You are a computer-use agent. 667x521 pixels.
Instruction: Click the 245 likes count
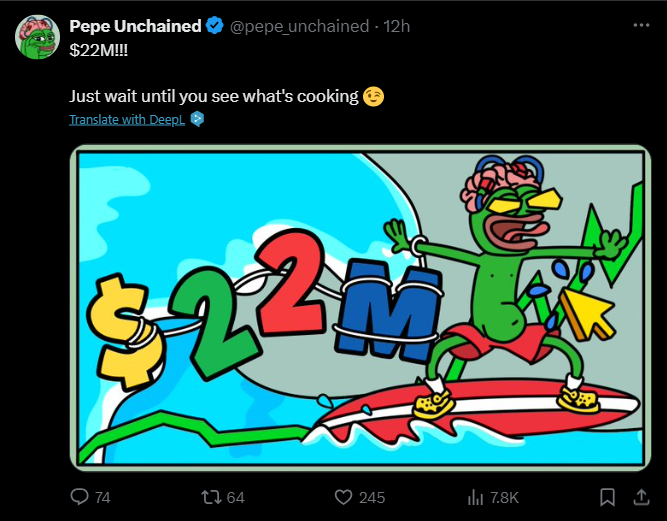tap(372, 498)
